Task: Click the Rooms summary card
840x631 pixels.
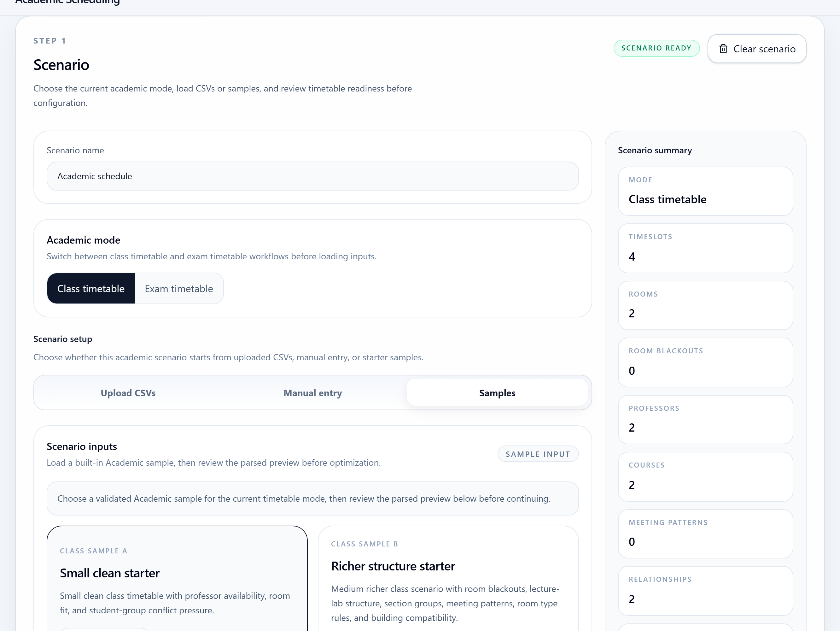Action: tap(705, 305)
